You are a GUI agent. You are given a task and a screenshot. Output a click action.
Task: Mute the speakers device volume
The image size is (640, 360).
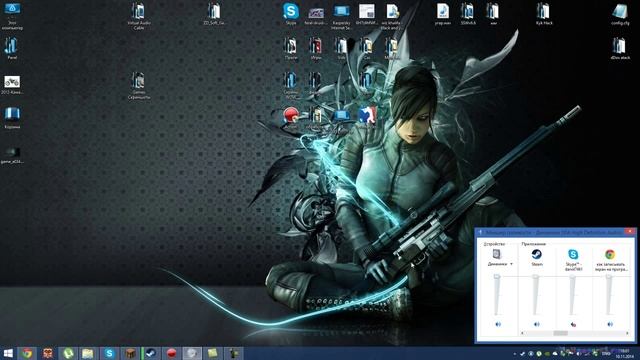(x=498, y=324)
